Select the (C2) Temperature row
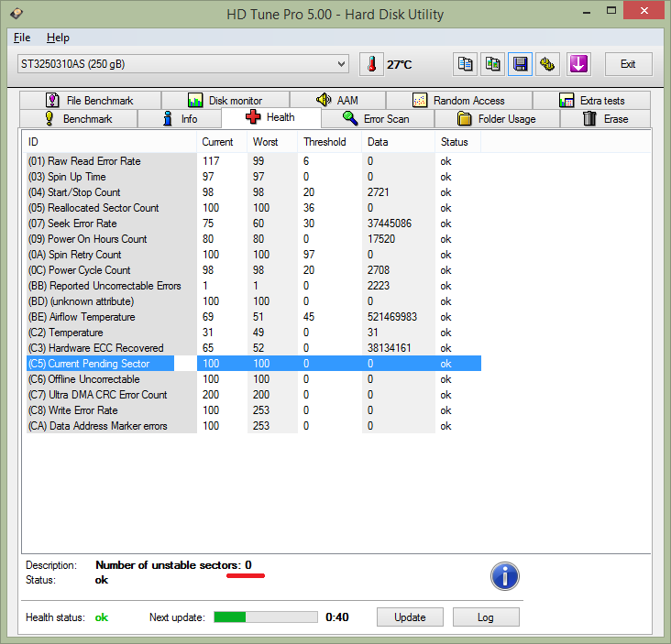The height and width of the screenshot is (644, 671). 254,333
